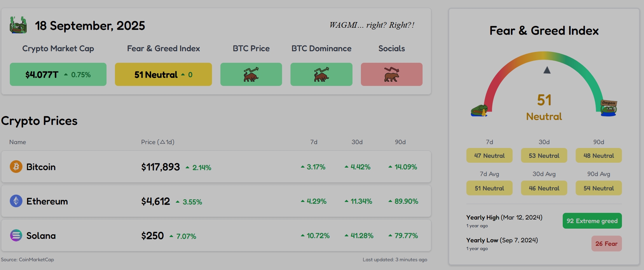Click the 51 Neutral yellow badge

pyautogui.click(x=163, y=74)
